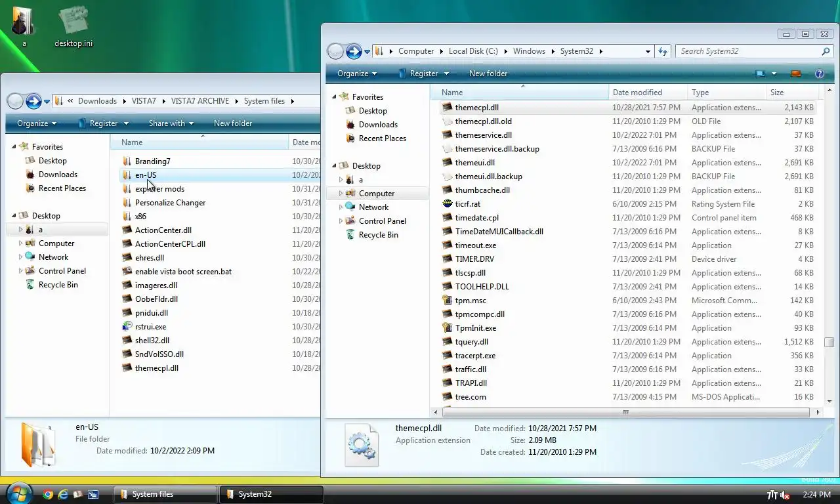Click New folder in the System32 window
The height and width of the screenshot is (504, 840).
[x=488, y=73]
